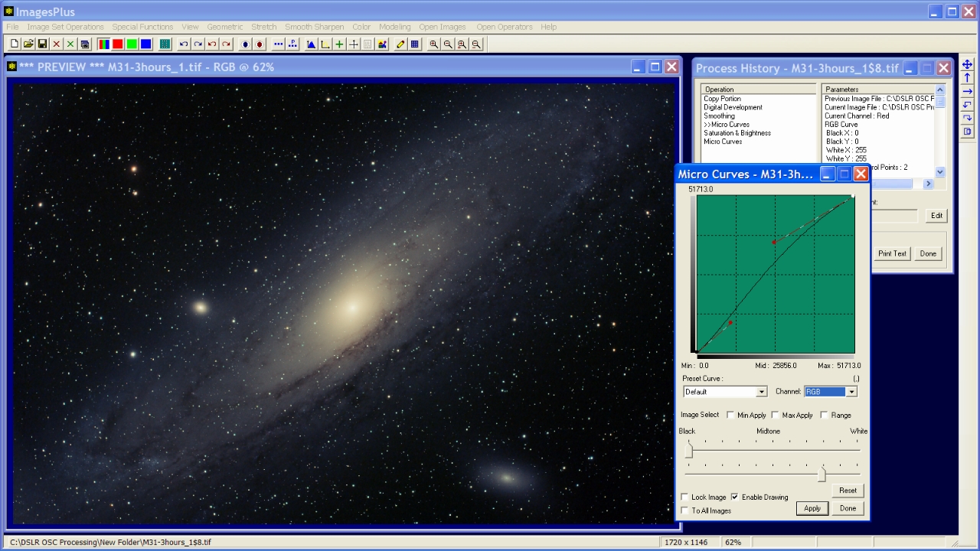Click the yellow pencil toolbar icon
Image resolution: width=980 pixels, height=551 pixels.
click(x=400, y=44)
